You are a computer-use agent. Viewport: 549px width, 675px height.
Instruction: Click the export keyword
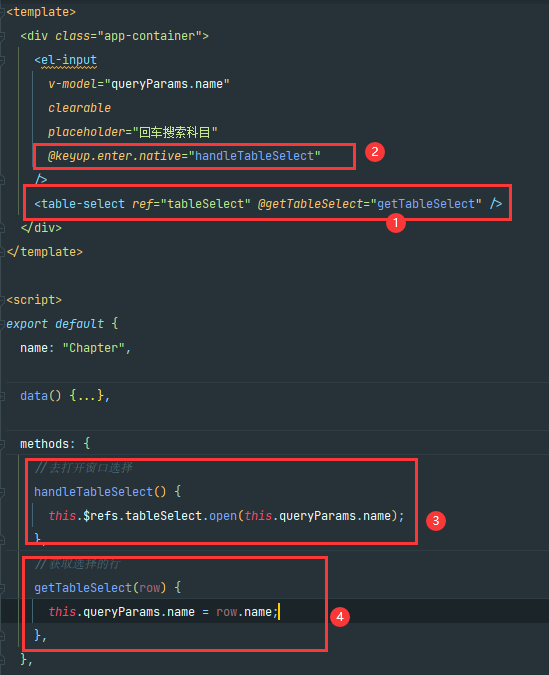(27, 324)
